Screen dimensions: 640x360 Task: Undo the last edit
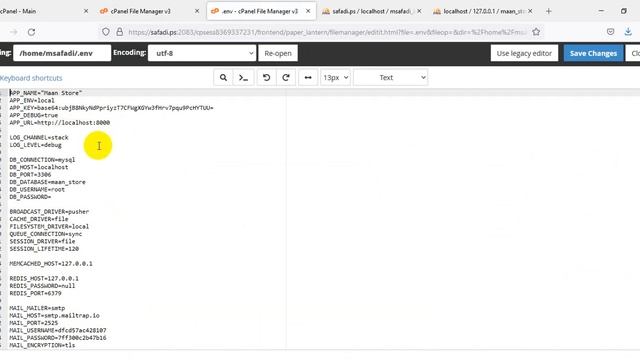pos(267,78)
